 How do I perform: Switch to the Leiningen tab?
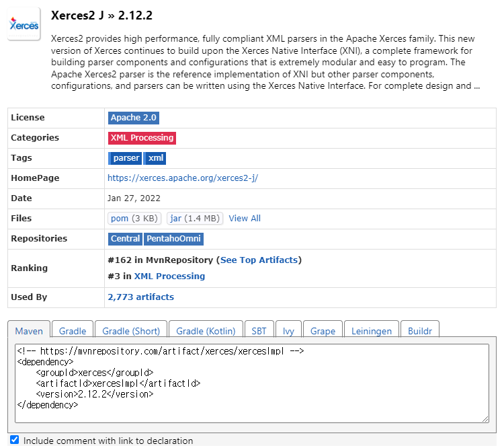tap(372, 329)
